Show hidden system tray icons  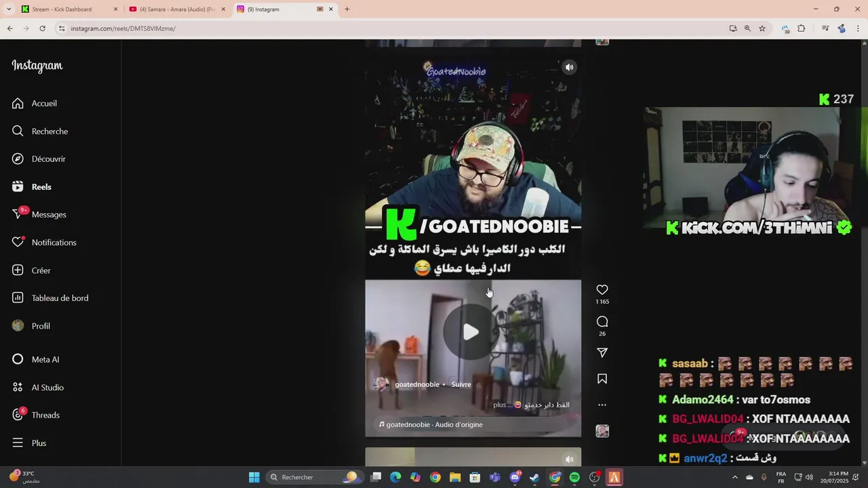pos(734,477)
